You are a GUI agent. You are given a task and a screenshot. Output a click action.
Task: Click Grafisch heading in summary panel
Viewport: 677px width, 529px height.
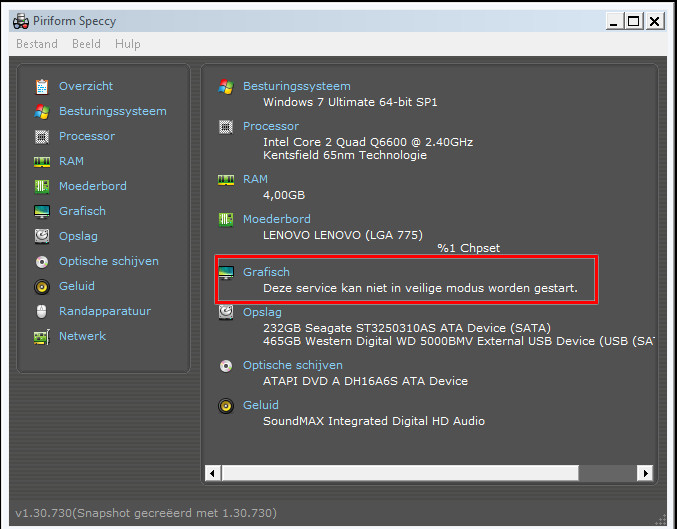266,272
